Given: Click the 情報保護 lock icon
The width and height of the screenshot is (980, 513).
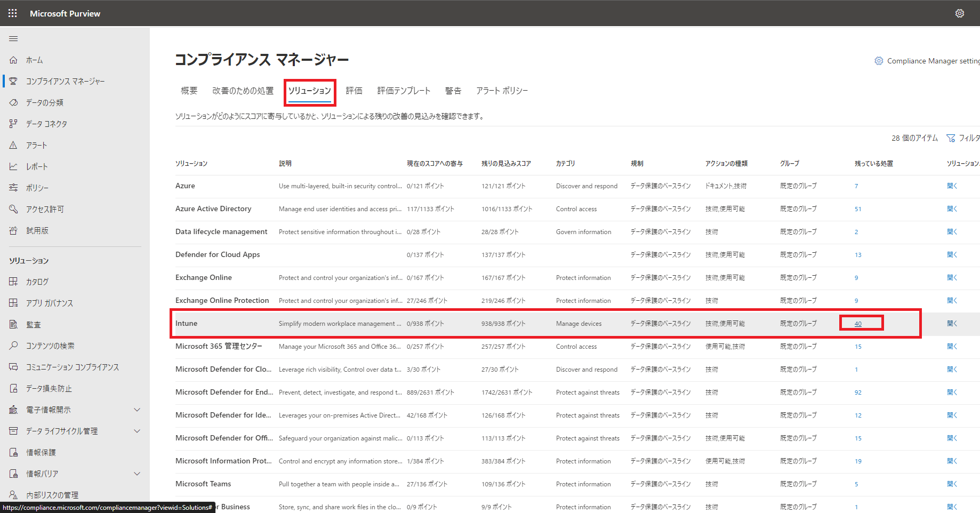Looking at the screenshot, I should tap(13, 452).
